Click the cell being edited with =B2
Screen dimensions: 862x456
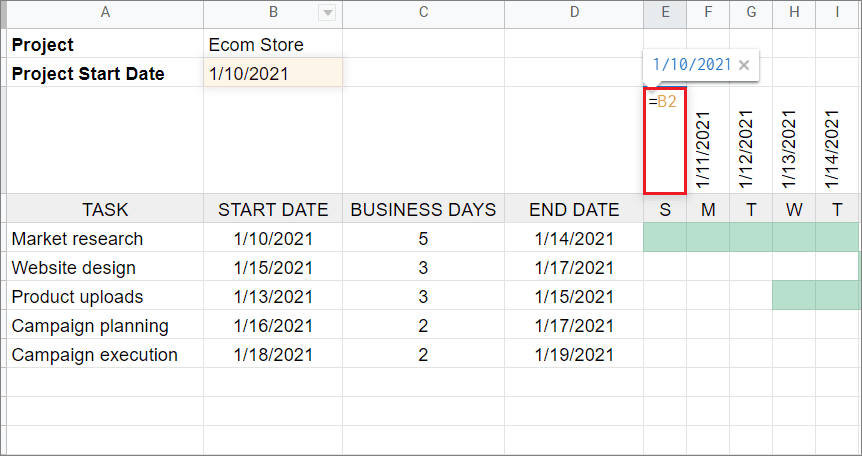coord(664,140)
